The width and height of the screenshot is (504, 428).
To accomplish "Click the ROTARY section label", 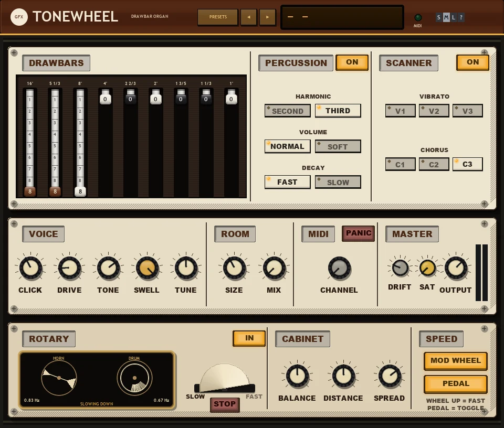I will (49, 339).
